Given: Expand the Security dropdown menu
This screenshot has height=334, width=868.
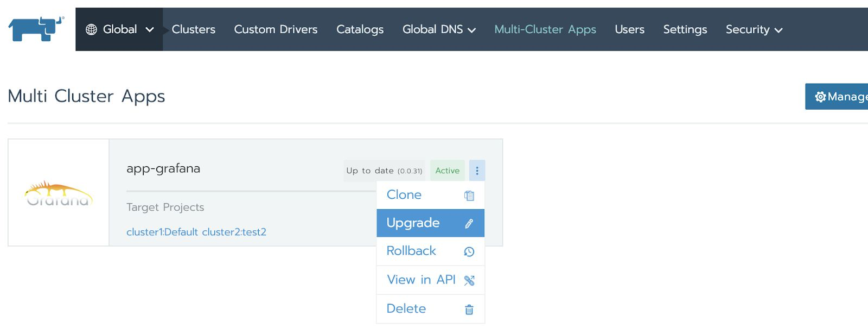Looking at the screenshot, I should click(754, 29).
